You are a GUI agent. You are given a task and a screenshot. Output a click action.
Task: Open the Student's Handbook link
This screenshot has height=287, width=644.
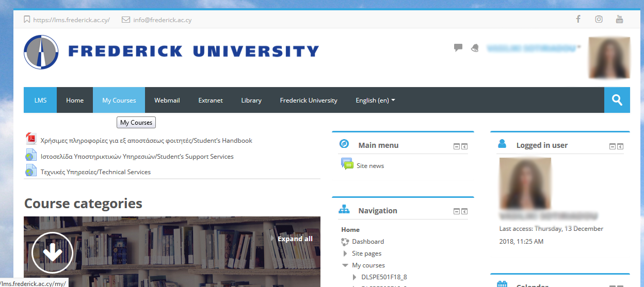[x=146, y=140]
